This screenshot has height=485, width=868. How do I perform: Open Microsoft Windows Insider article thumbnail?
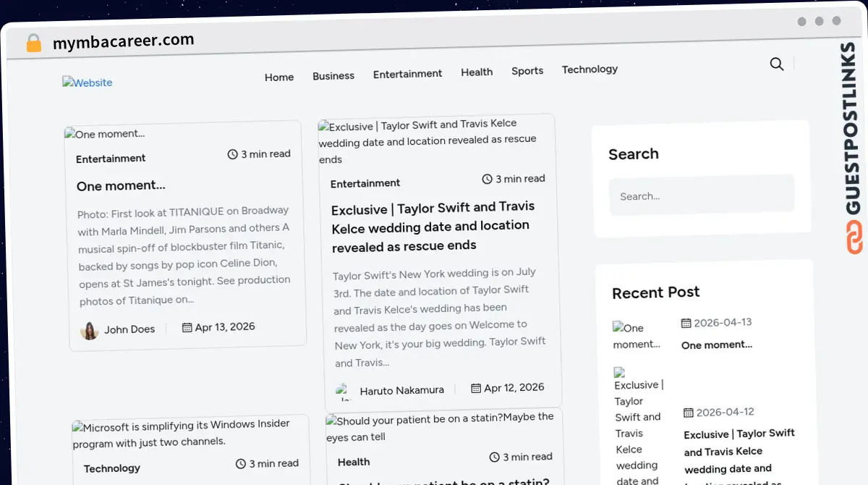182,433
